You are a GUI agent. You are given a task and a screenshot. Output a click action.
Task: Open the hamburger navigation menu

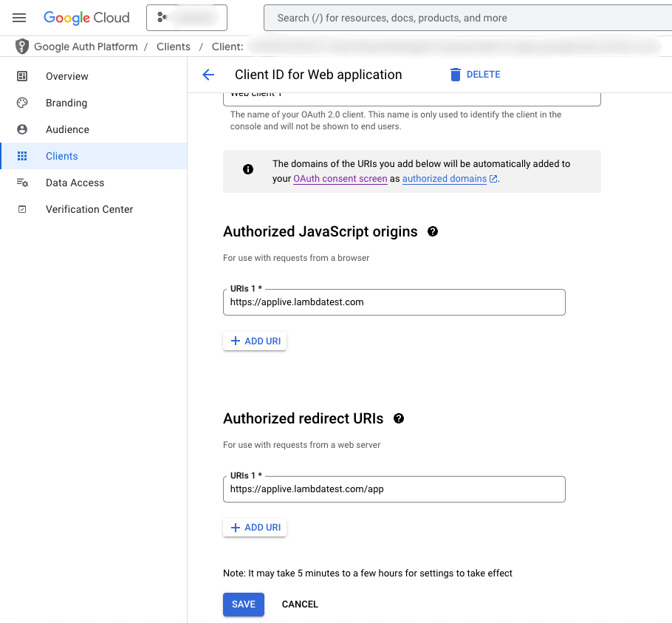19,18
